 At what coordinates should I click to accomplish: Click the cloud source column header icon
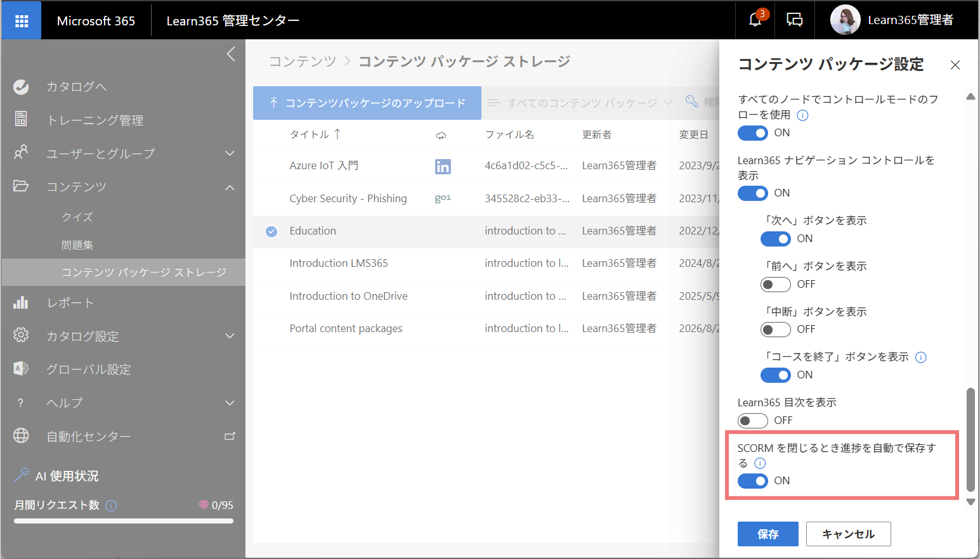point(441,135)
